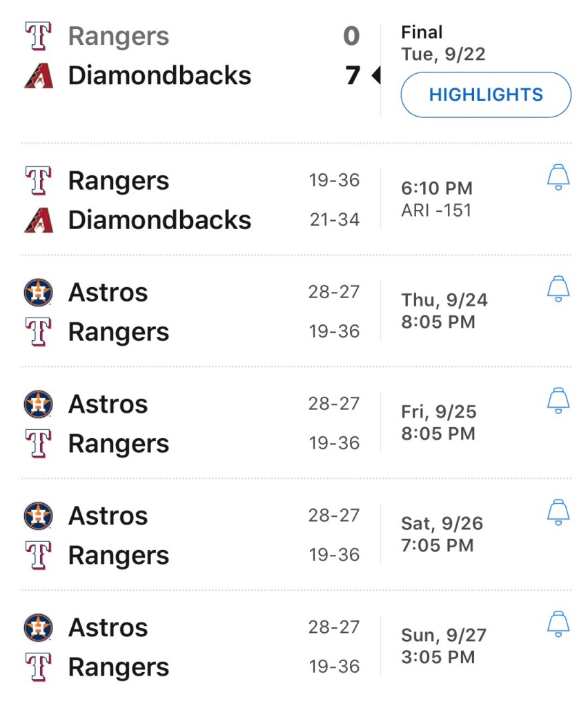Select Astros team name in Sat 9/26 game

[108, 516]
